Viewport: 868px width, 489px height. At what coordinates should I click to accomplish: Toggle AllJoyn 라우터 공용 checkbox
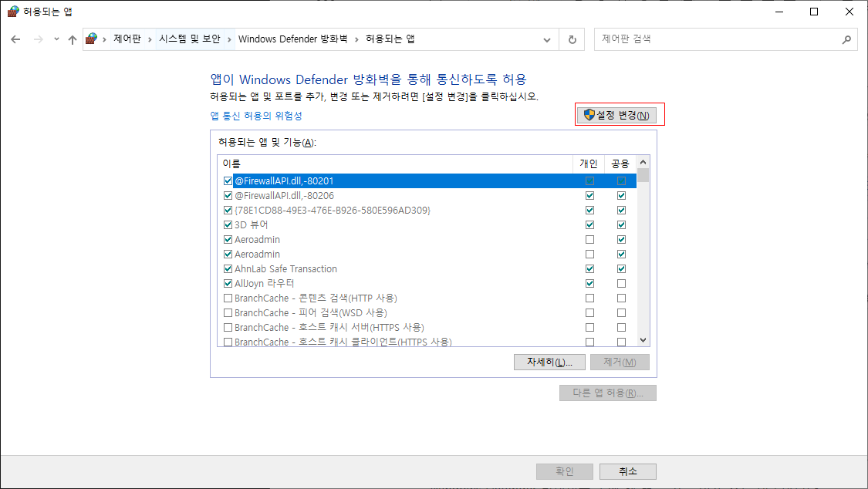click(x=621, y=283)
